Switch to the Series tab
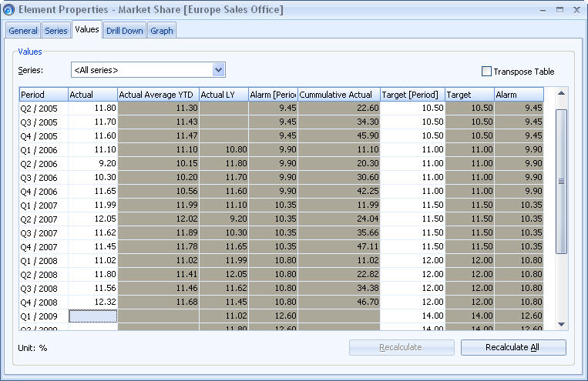Viewport: 588px width, 381px height. (x=56, y=31)
